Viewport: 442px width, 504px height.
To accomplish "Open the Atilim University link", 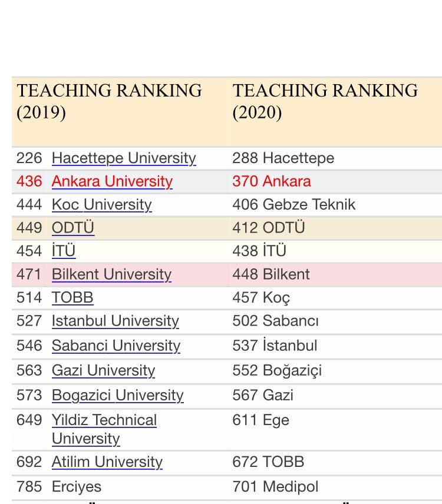I will click(x=107, y=462).
